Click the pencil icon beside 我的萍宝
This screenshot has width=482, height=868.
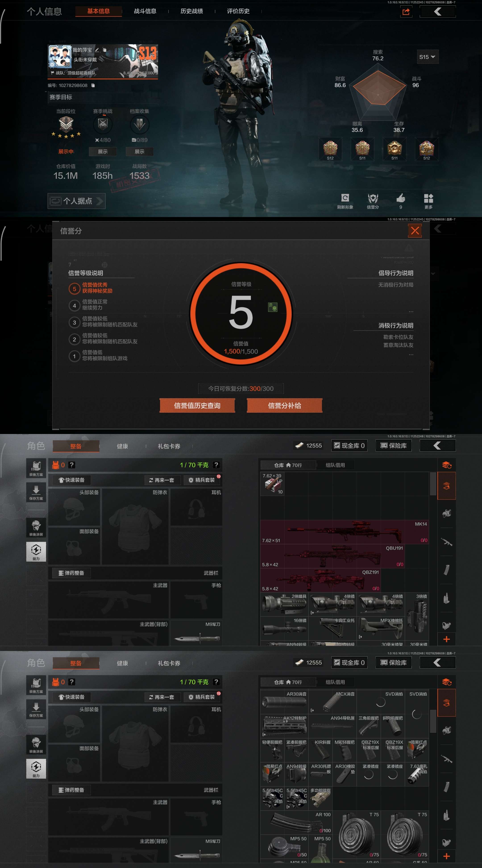(x=97, y=50)
